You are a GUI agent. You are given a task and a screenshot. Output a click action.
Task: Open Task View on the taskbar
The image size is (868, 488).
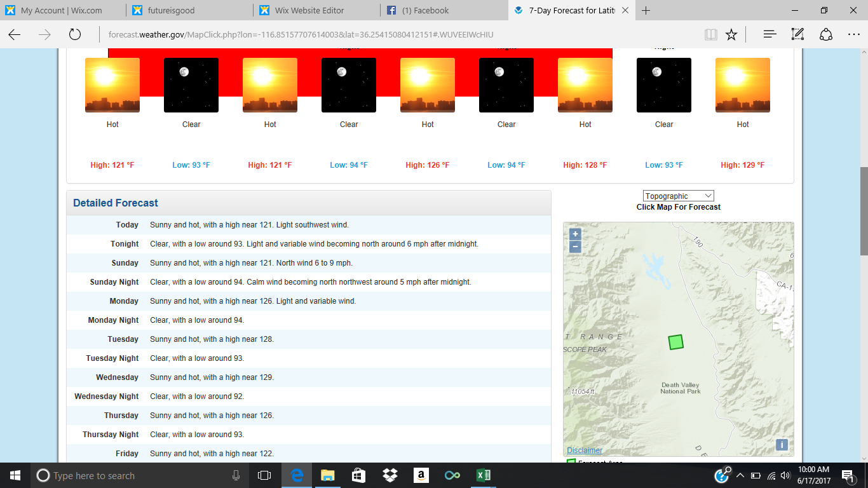coord(264,475)
